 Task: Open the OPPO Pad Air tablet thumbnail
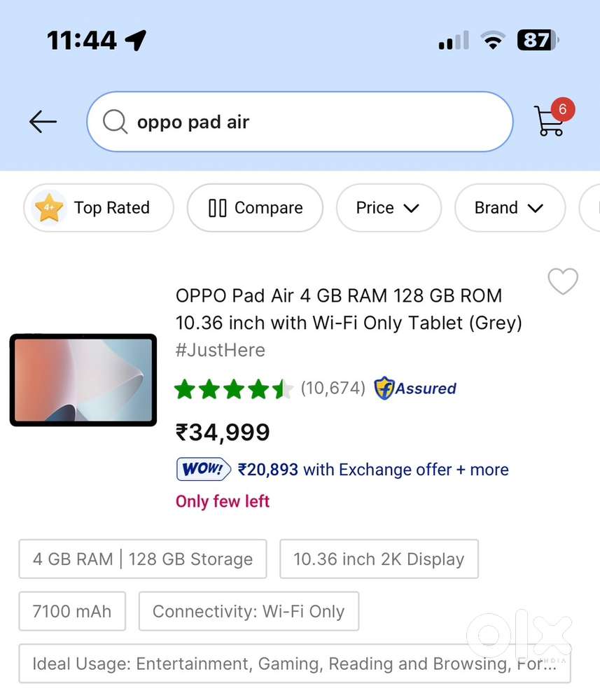pos(83,380)
